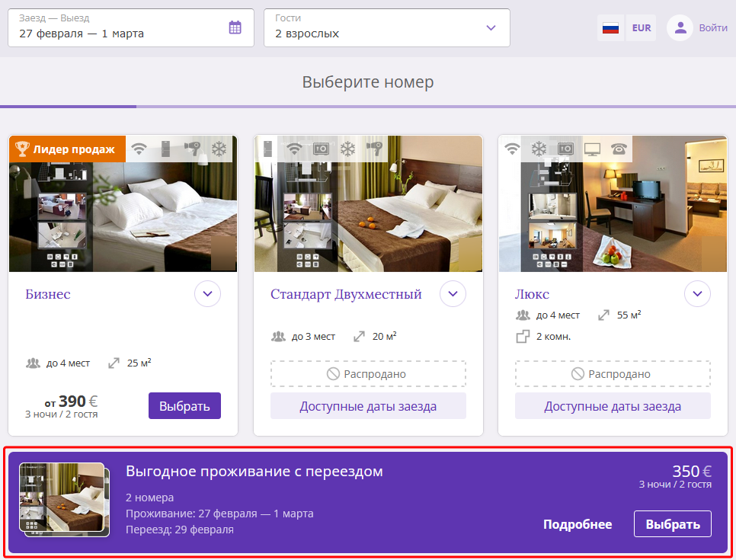Click the Выберите номер heading
This screenshot has width=736, height=560.
point(368,82)
